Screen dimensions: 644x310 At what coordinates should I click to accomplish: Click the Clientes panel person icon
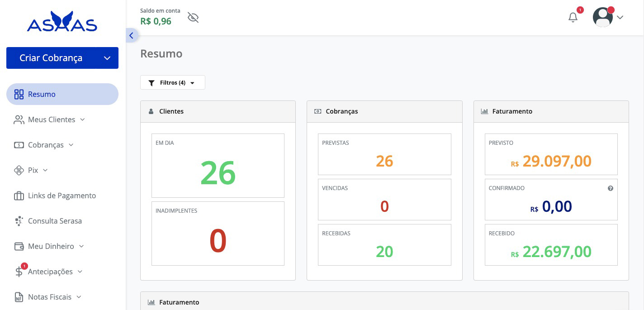(151, 111)
